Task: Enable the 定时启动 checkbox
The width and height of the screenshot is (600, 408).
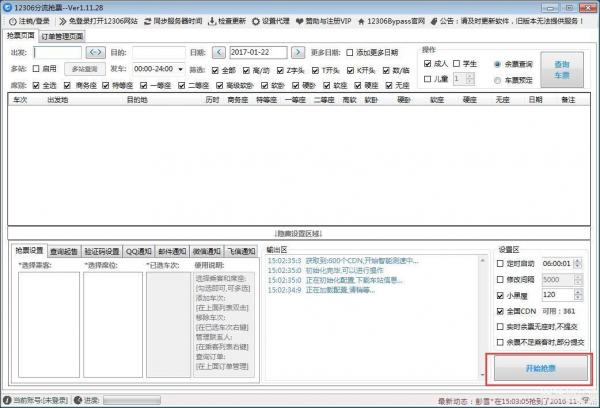Action: point(500,264)
